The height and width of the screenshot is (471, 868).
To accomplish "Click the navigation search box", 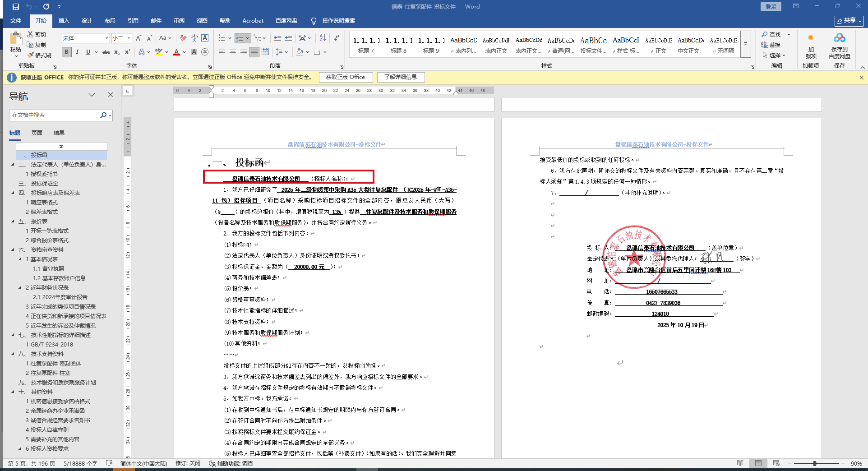I will 54,115.
